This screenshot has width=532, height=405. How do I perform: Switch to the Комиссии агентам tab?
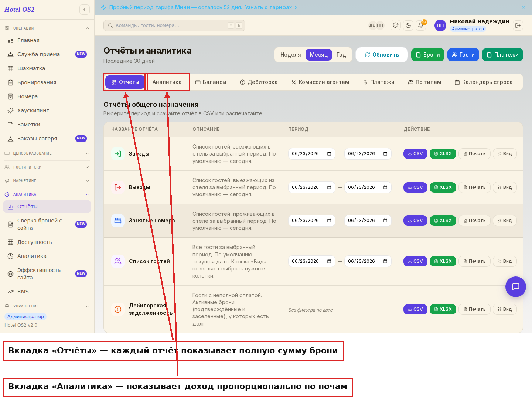pos(320,82)
